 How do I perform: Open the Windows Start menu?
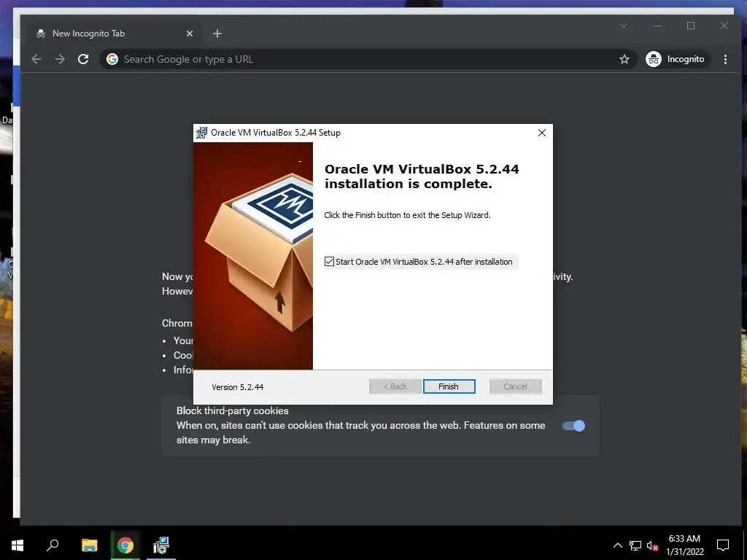(x=18, y=545)
